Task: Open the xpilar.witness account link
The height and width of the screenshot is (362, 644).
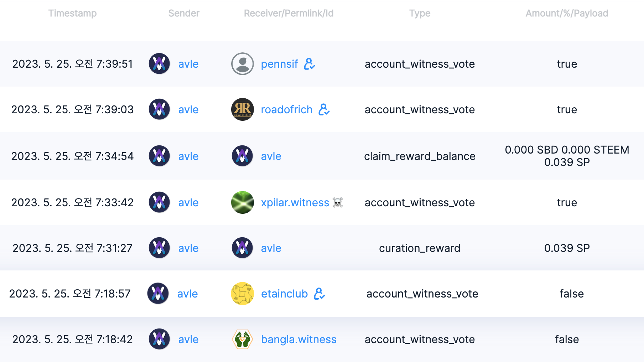Action: [295, 203]
